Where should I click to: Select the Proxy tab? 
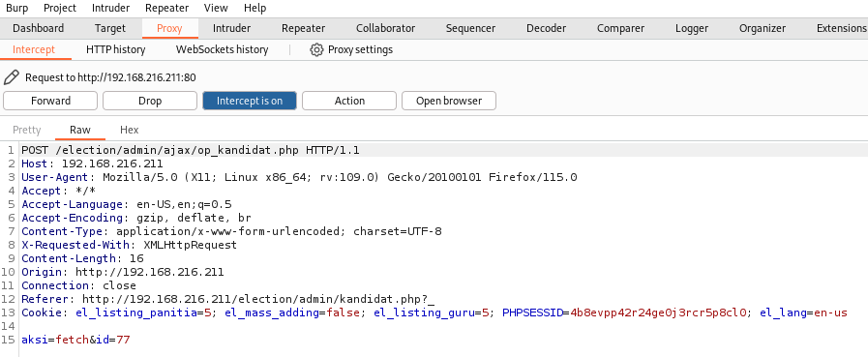[169, 28]
